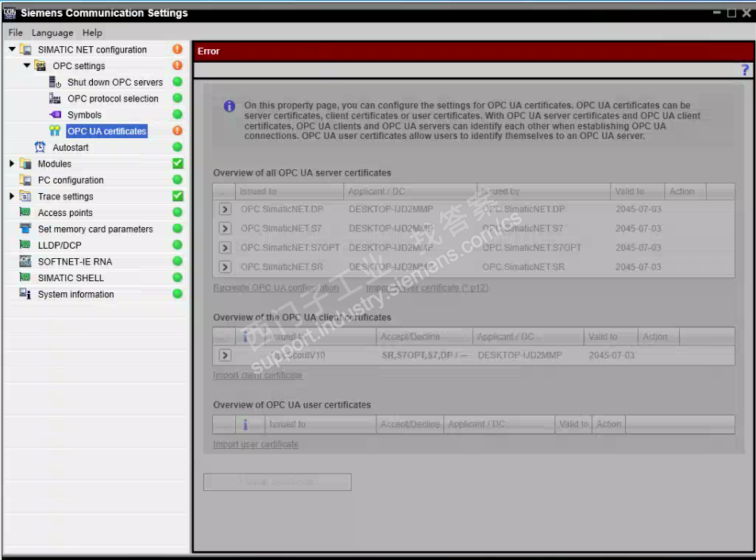
Task: Open the Help menu
Action: pyautogui.click(x=92, y=33)
